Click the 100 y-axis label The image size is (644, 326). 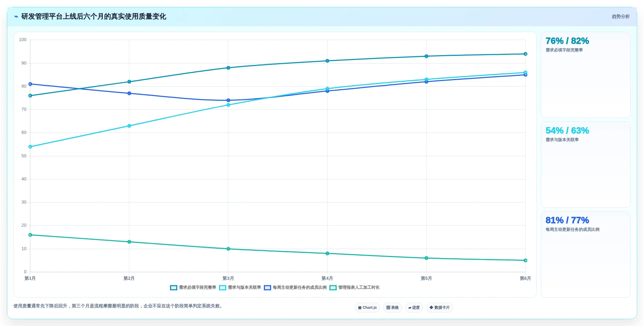pyautogui.click(x=23, y=40)
